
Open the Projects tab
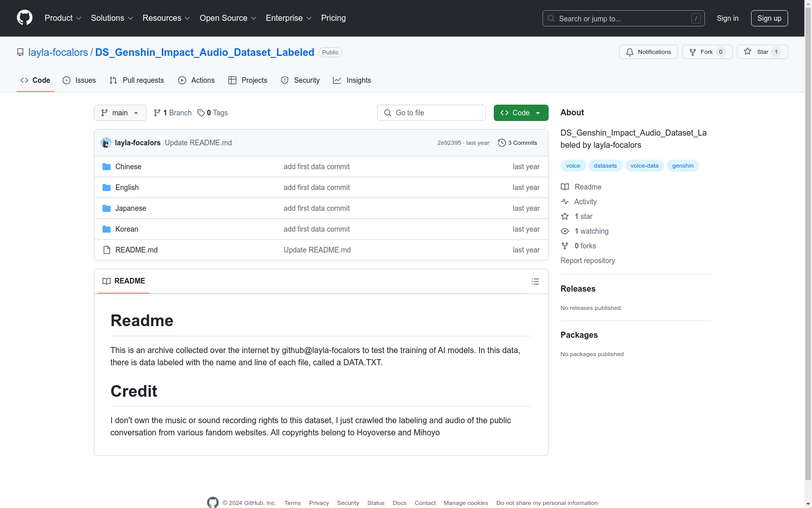[248, 80]
